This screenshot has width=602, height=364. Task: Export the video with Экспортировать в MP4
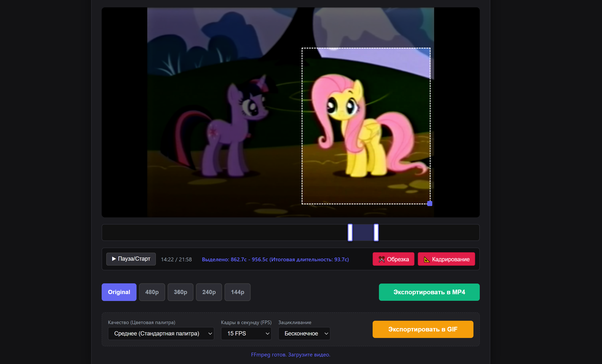click(429, 292)
